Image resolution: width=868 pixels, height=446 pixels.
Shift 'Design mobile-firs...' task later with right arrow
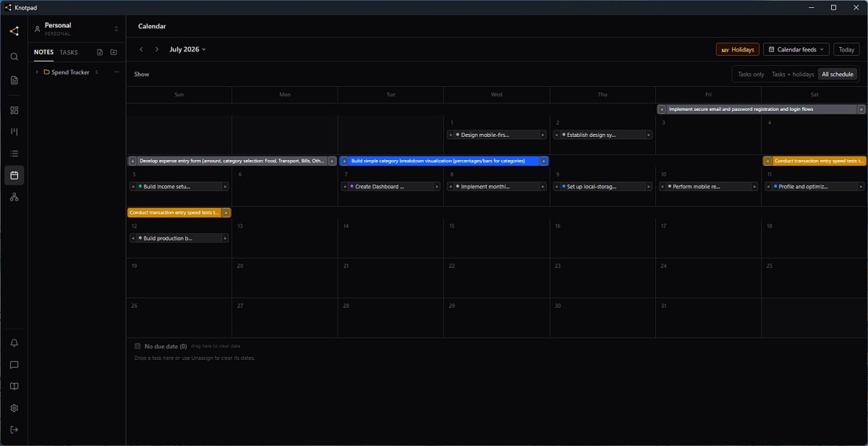(x=543, y=135)
